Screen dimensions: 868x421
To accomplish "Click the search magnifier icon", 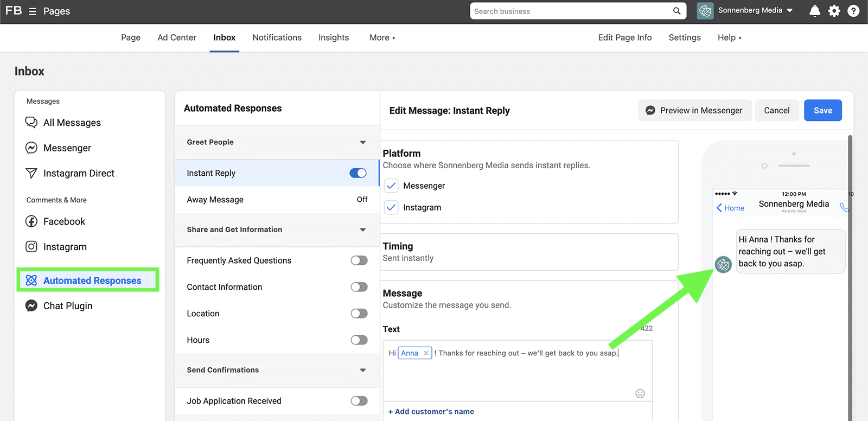I will [x=676, y=11].
